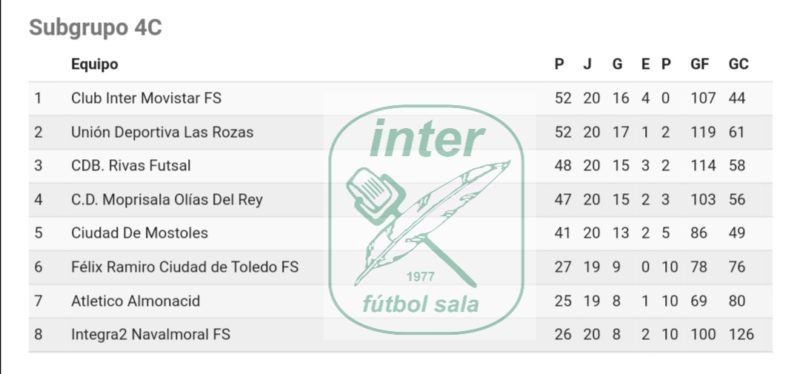Choose the Ciudad De Mostoles team
This screenshot has height=374, width=800.
tap(140, 233)
